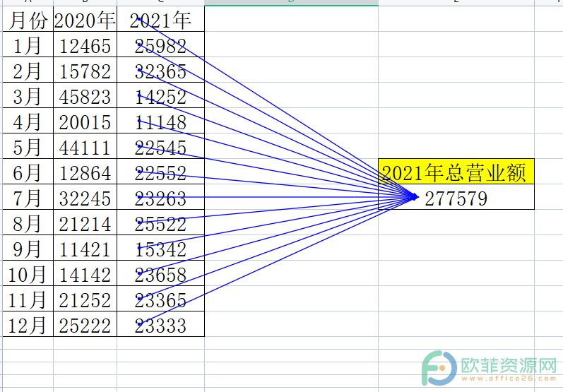
Task: Select cell with value 25982
Action: tap(160, 44)
